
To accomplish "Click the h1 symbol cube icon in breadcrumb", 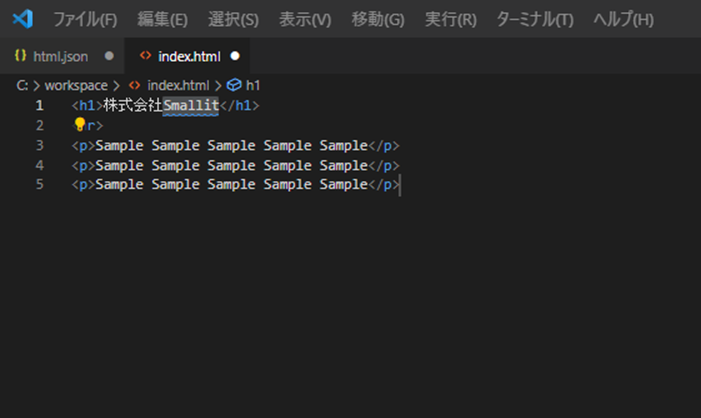I will [x=235, y=86].
